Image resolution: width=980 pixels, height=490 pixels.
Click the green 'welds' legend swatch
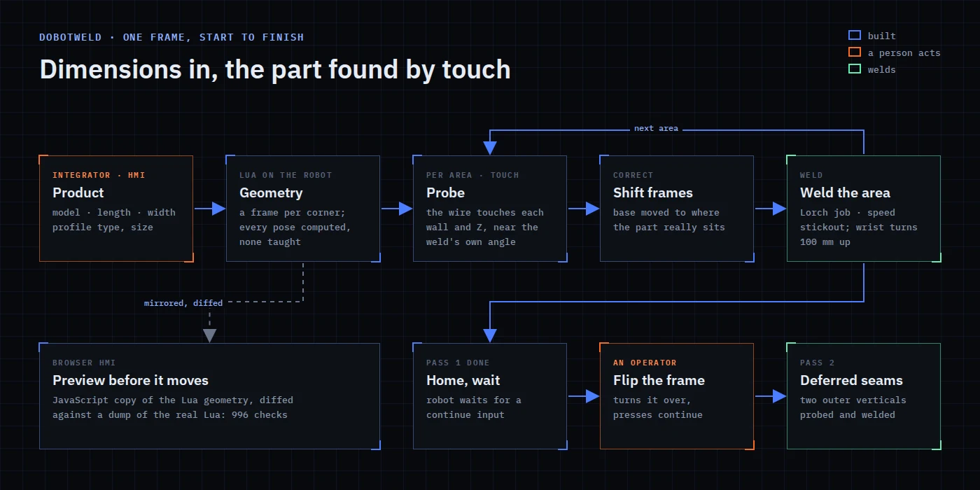pyautogui.click(x=854, y=69)
